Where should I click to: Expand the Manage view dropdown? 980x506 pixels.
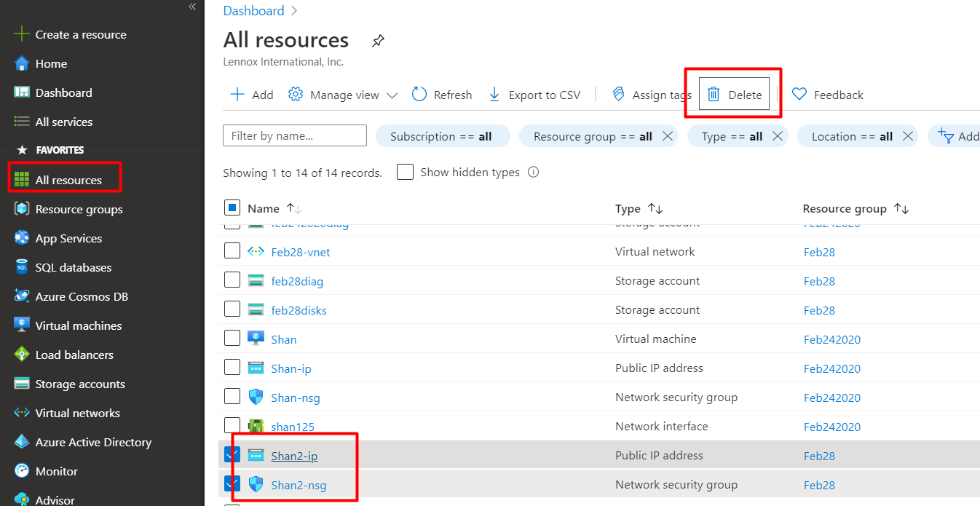click(x=343, y=95)
